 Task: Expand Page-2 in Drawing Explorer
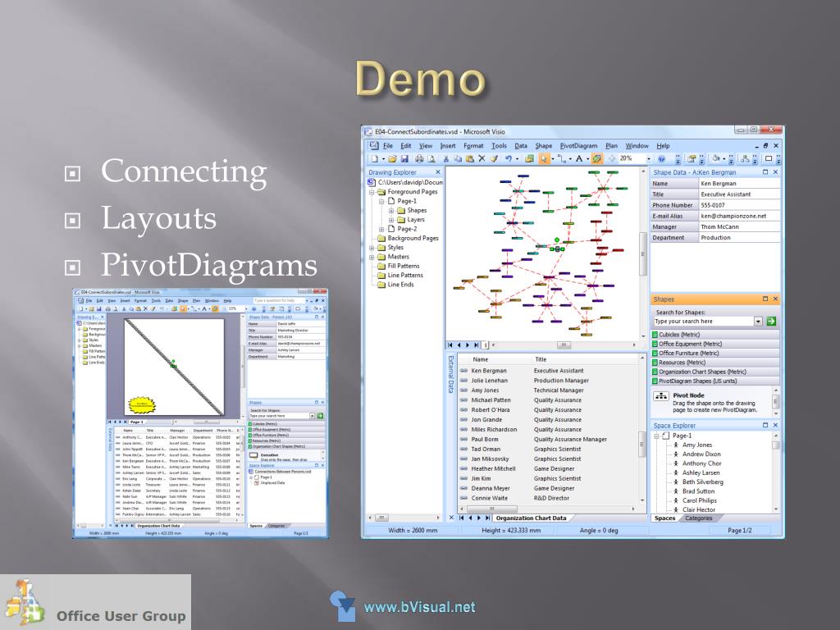point(381,230)
